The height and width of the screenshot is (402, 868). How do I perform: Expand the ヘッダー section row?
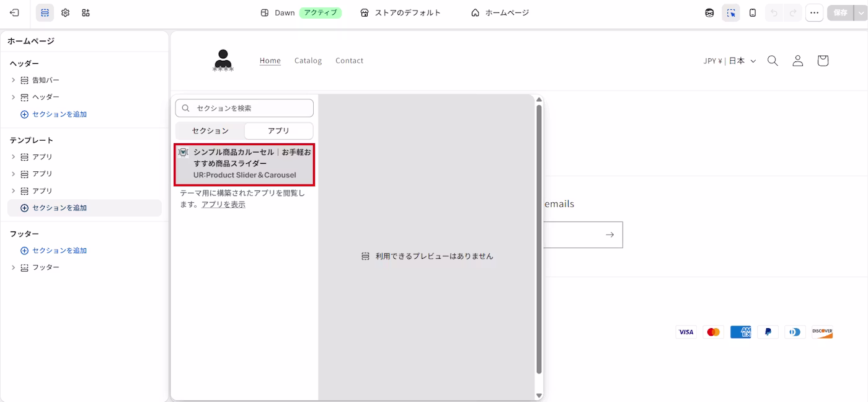pos(13,97)
